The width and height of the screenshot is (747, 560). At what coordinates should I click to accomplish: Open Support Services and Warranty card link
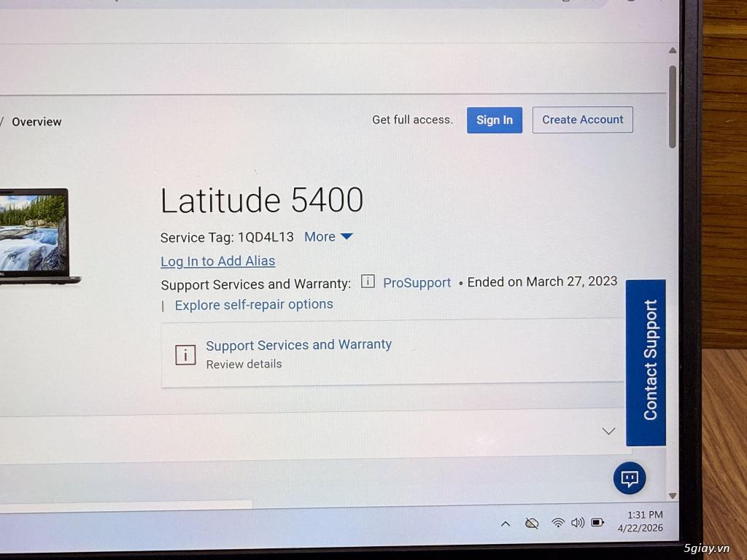[x=298, y=345]
